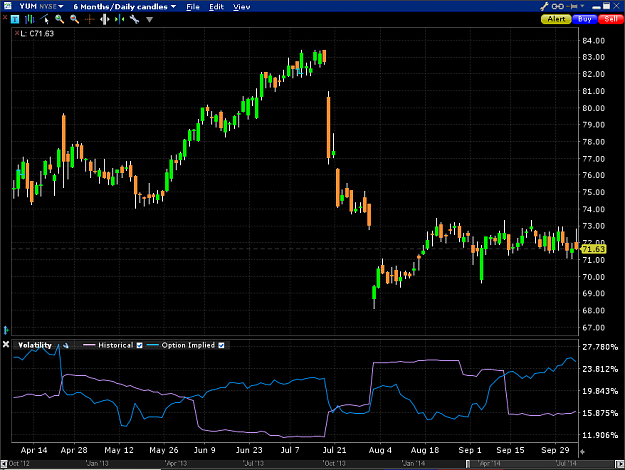Click the chart window app icon in title bar

coord(7,6)
